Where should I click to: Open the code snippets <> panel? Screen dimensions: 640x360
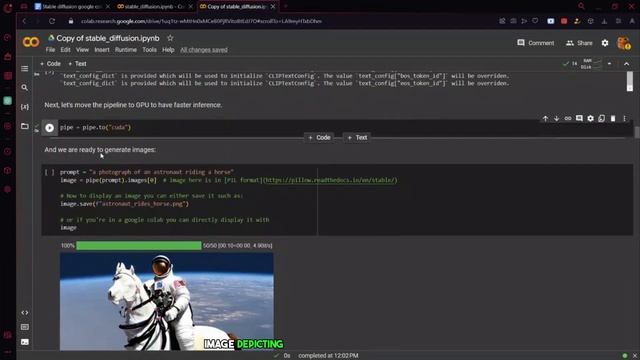click(x=24, y=313)
